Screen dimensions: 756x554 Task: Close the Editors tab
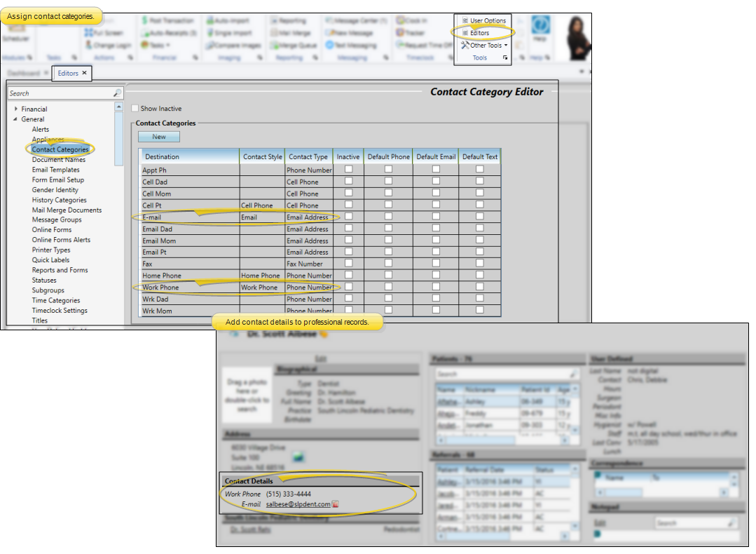[x=85, y=73]
